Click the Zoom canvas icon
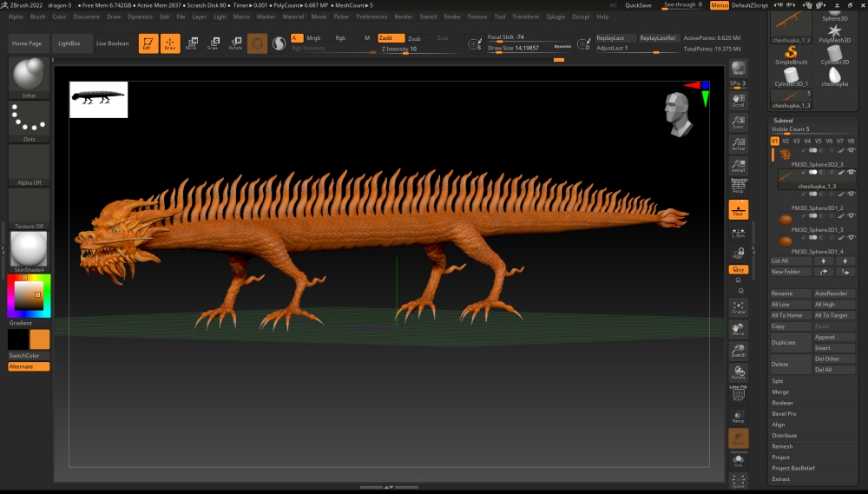Image resolution: width=868 pixels, height=494 pixels. [x=739, y=122]
